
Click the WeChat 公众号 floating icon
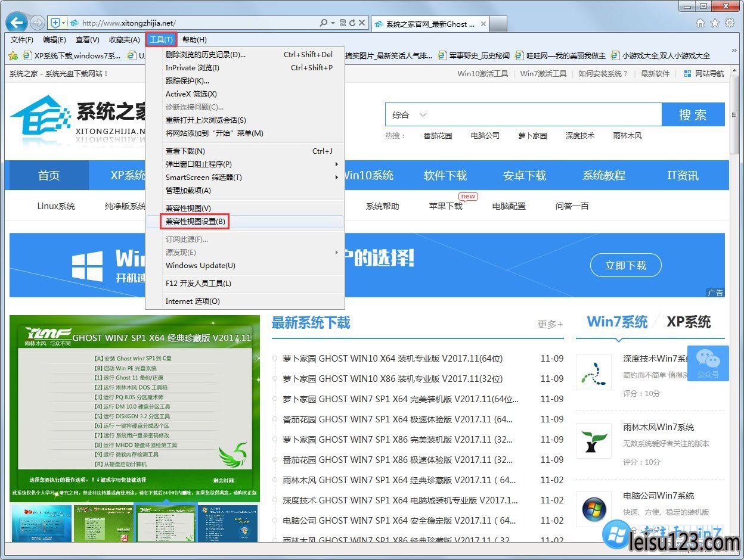[x=708, y=363]
